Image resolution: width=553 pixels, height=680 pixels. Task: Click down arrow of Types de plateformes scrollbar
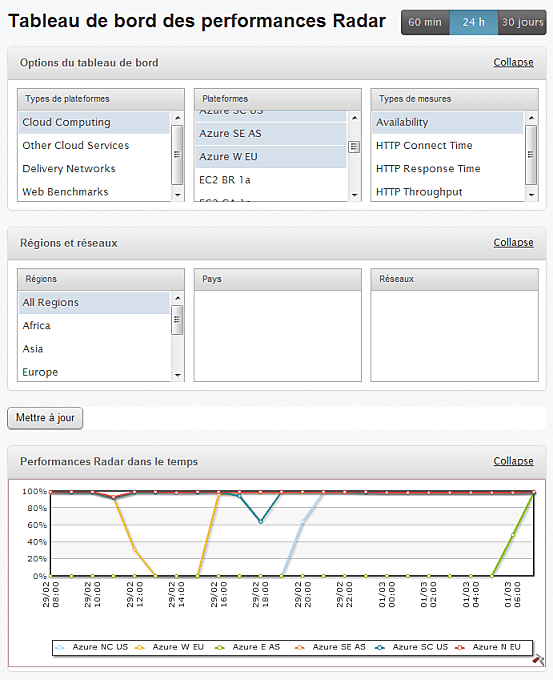coord(177,195)
